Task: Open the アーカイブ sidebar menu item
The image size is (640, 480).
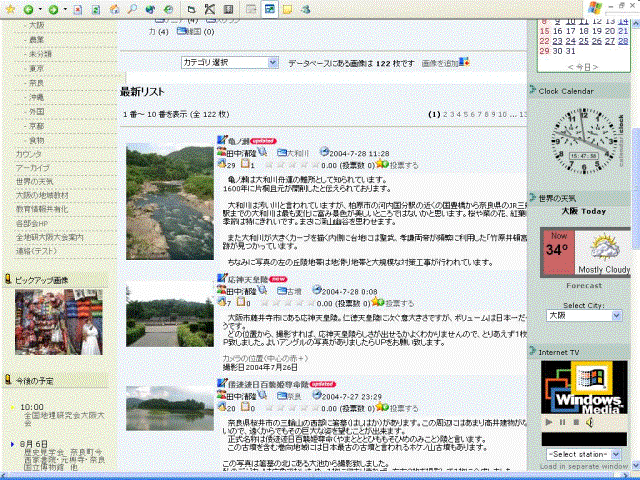Action: 33,168
